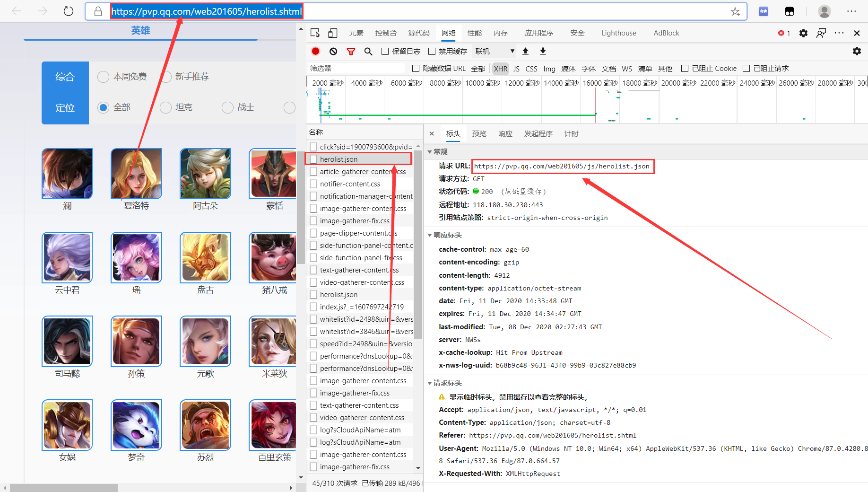The height and width of the screenshot is (492, 868).
Task: Switch to the 元素 DevTools tab
Action: 356,33
